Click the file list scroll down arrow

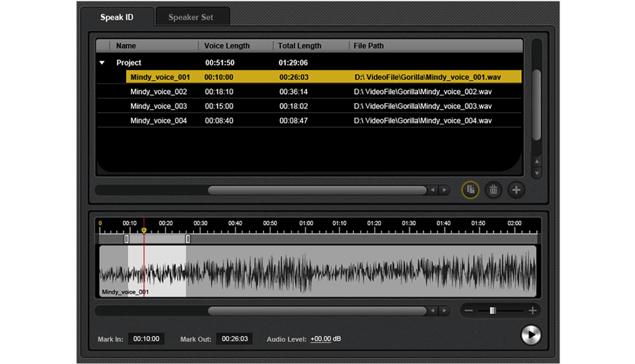[x=537, y=173]
